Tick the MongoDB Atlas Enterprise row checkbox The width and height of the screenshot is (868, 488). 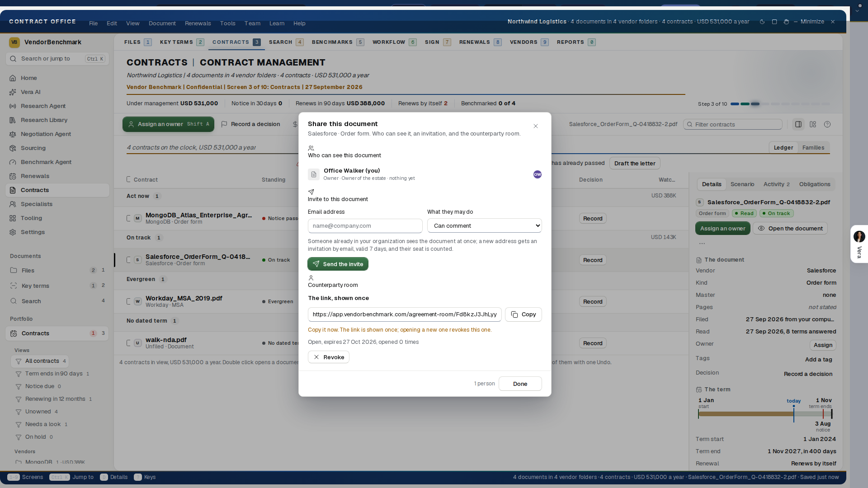pyautogui.click(x=128, y=218)
